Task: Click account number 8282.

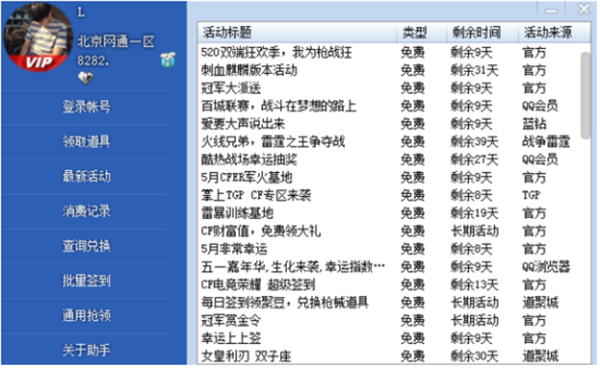Action: 93,60
